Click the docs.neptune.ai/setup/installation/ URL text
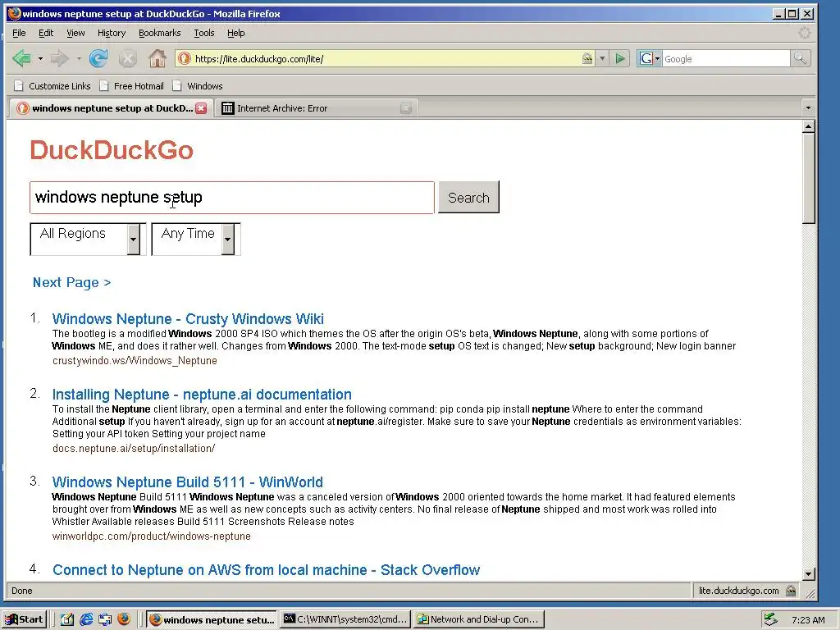Image resolution: width=840 pixels, height=630 pixels. click(134, 449)
